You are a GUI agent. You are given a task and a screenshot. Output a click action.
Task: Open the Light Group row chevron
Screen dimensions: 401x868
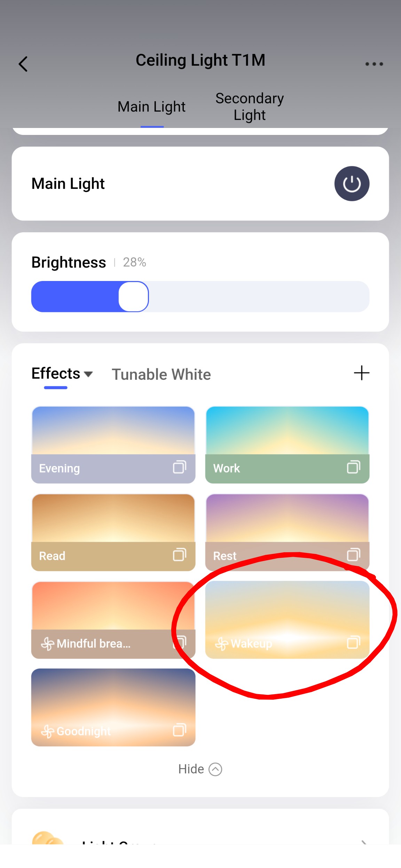pos(363,842)
